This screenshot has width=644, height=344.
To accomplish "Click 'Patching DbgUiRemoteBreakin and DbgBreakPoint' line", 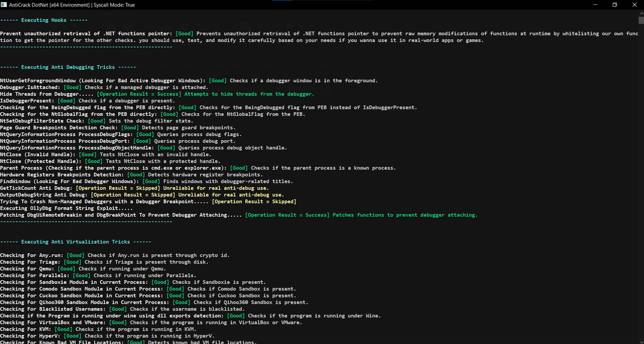I will click(x=239, y=215).
